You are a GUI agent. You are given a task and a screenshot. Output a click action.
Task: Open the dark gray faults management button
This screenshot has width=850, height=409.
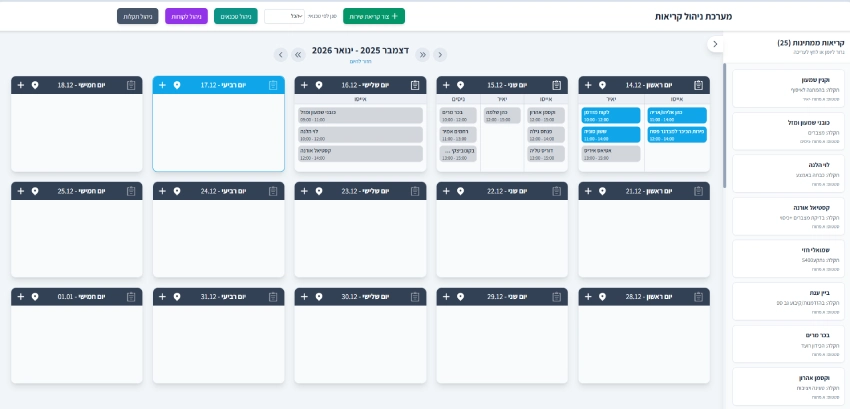[137, 17]
